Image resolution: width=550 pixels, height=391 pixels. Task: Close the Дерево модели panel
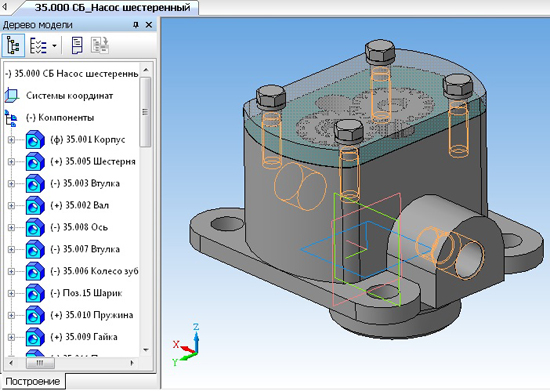click(149, 25)
